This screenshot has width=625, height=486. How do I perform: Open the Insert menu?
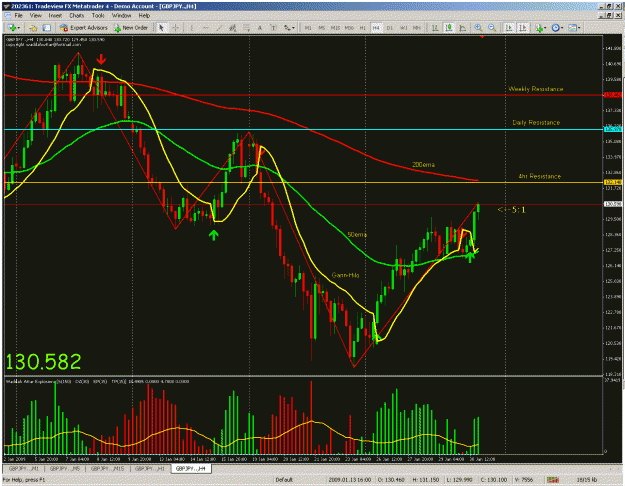(55, 16)
